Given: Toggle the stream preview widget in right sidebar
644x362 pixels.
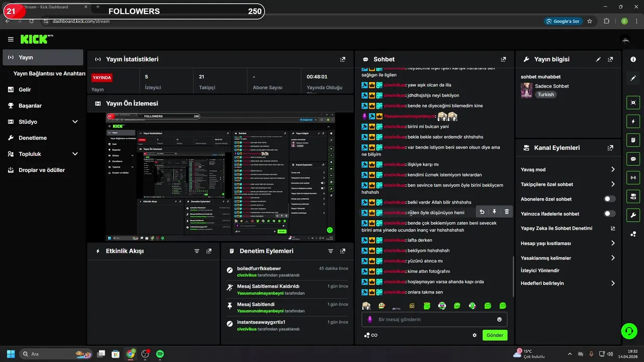Looking at the screenshot, I should [x=633, y=103].
